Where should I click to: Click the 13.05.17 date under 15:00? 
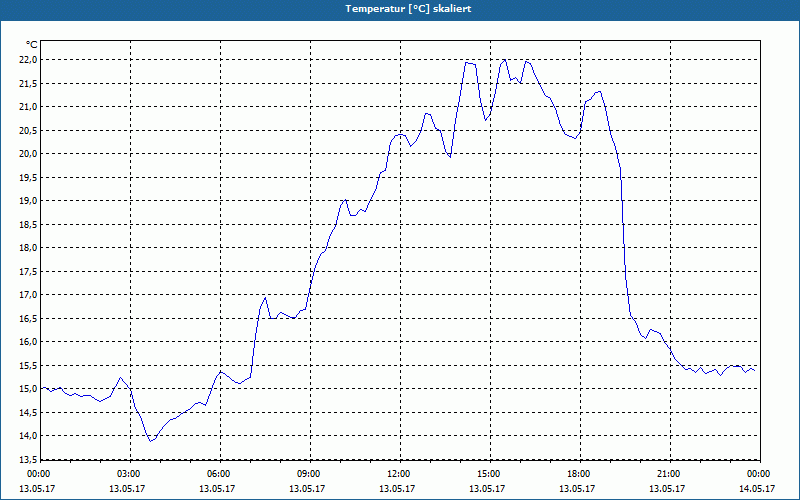click(x=487, y=488)
